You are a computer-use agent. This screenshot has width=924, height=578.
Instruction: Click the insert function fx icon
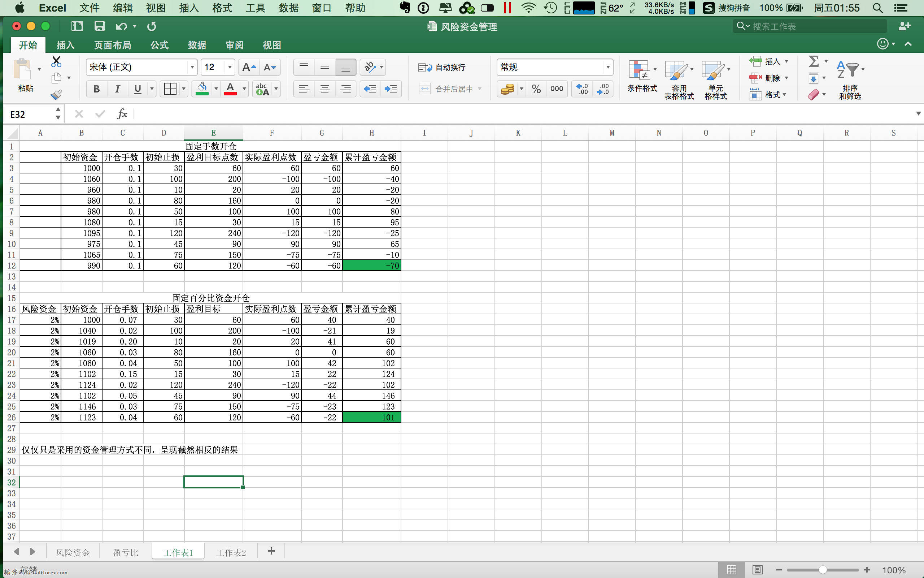coord(122,113)
